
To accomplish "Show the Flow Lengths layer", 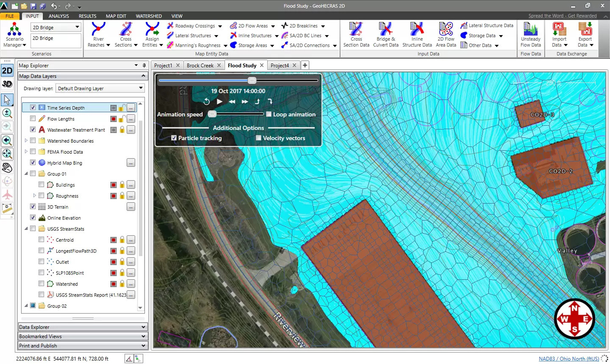I will point(33,118).
